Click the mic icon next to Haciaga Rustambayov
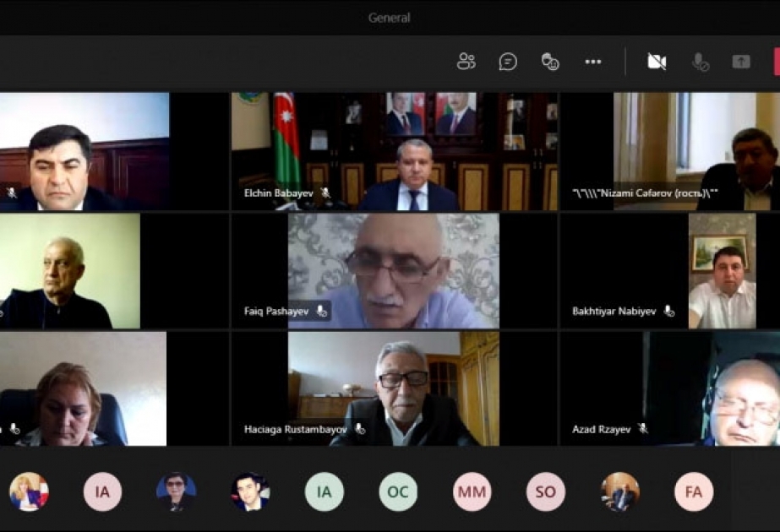Screen dimensions: 780x532 (x=360, y=429)
